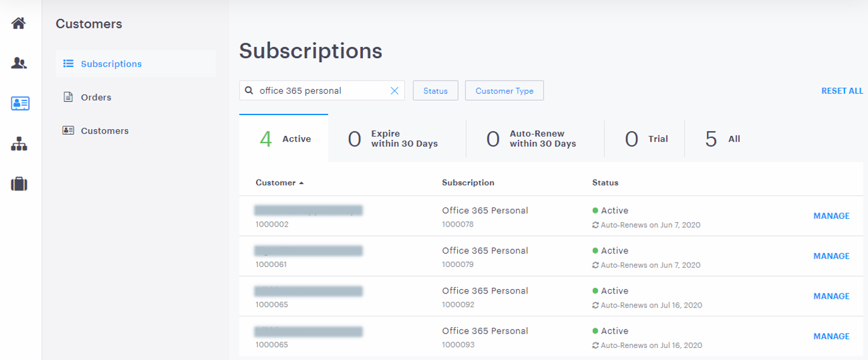Click auto-renew icon for subscription 1000079
Image resolution: width=868 pixels, height=360 pixels.
[595, 265]
